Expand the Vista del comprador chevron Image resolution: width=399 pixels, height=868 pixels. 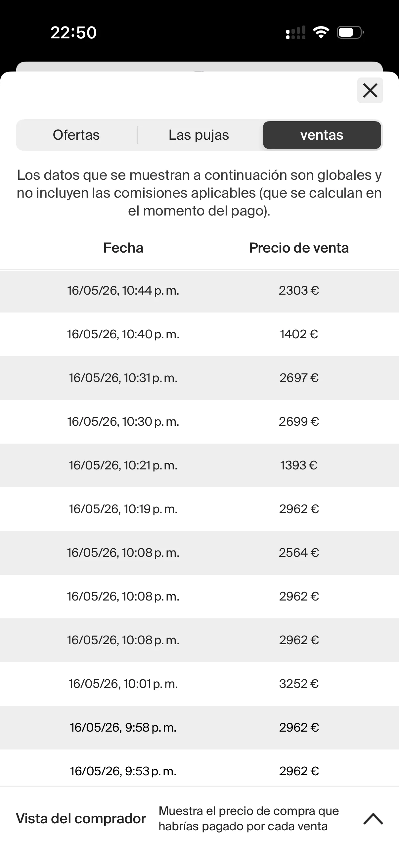coord(373,818)
